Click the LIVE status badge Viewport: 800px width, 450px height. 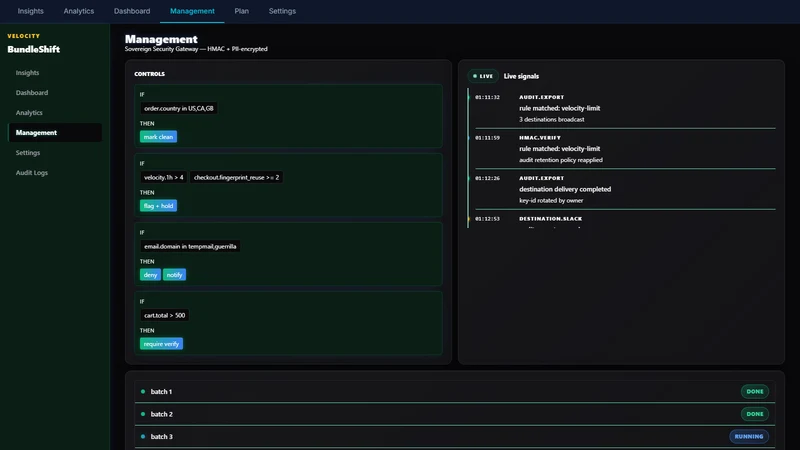coord(483,76)
